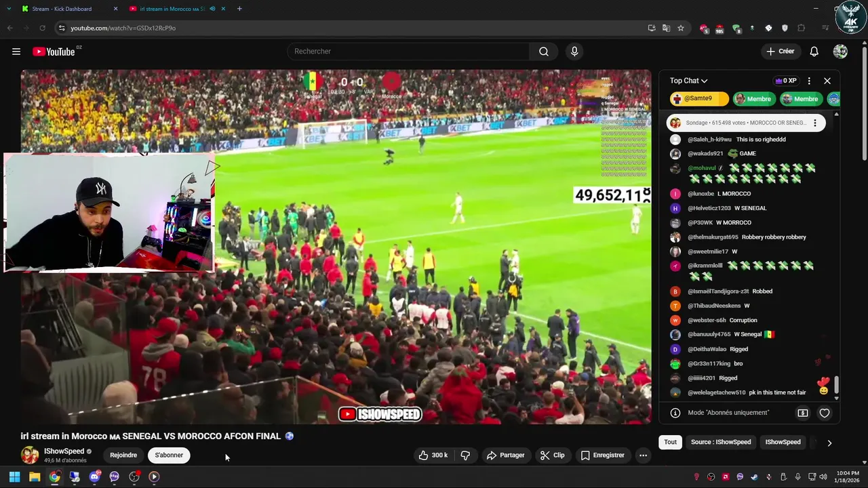
Task: Mute the YouTube tab audio speaker icon
Action: (x=213, y=9)
